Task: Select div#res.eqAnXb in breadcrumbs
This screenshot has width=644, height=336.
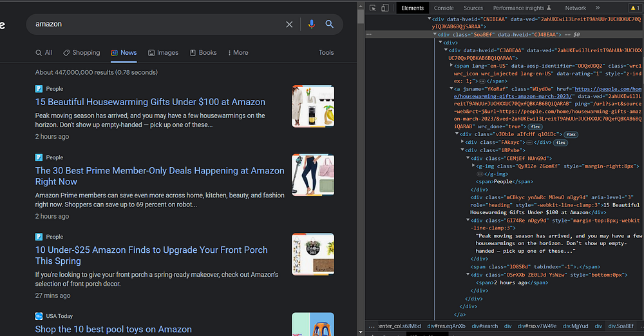Action: (446, 326)
